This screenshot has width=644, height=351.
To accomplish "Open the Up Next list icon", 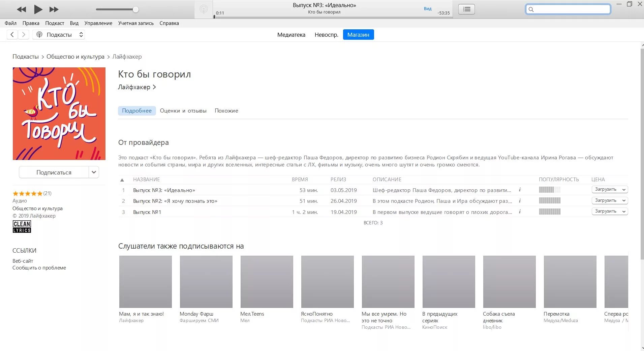I will tap(466, 9).
